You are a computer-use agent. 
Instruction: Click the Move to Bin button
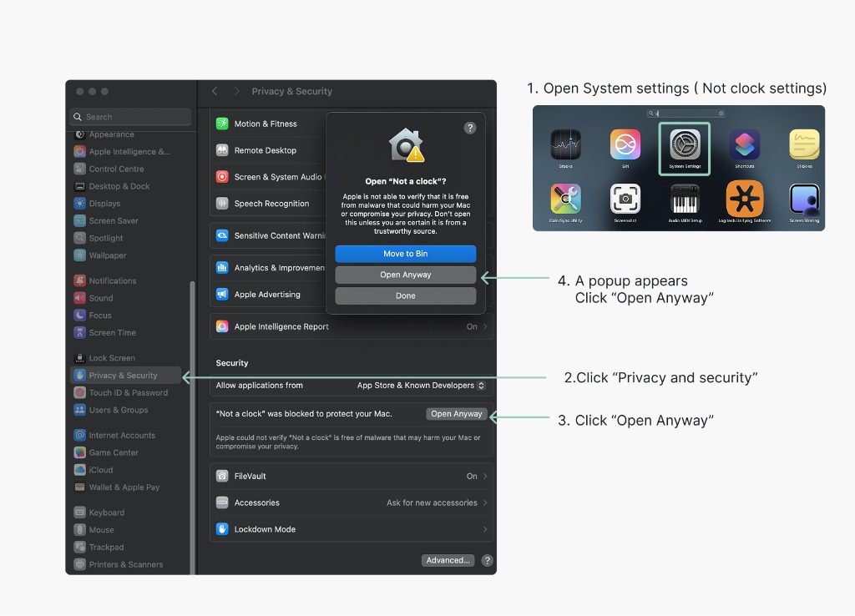(x=405, y=254)
